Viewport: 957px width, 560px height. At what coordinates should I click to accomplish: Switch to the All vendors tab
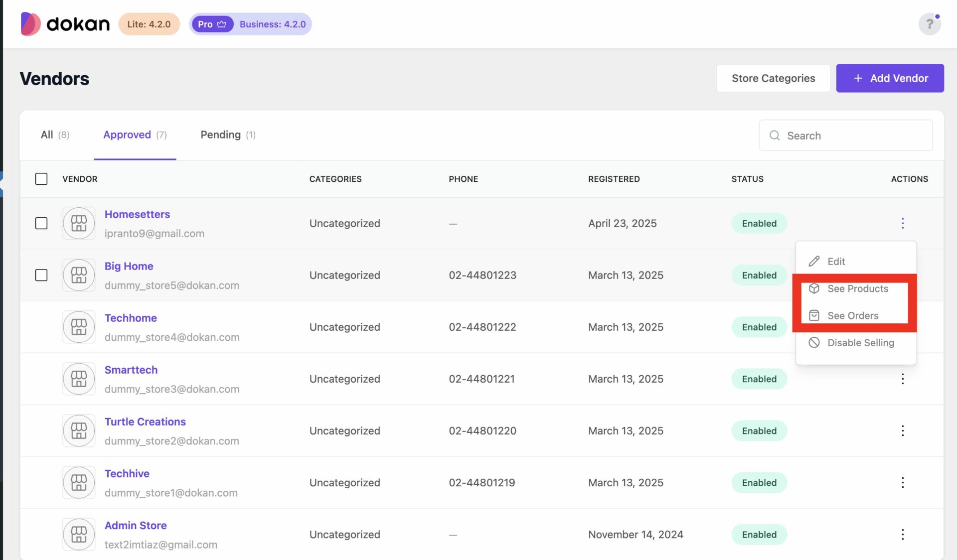point(54,135)
